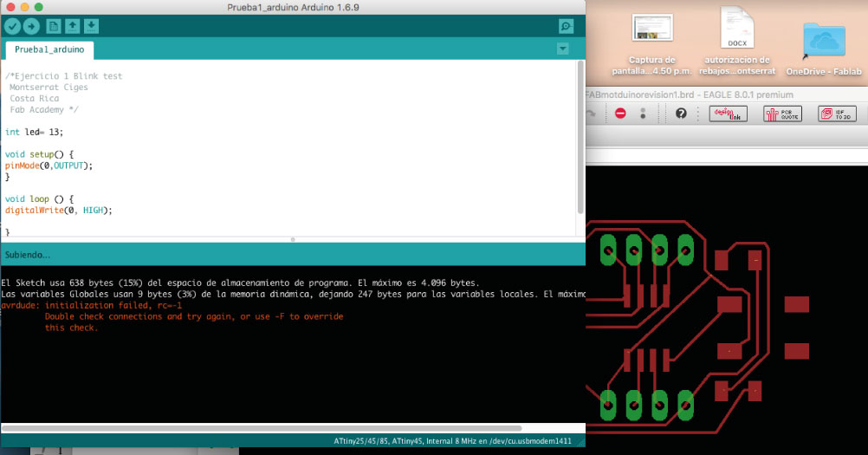
Task: Click the EAGLE redo arrow icon
Action: pyautogui.click(x=591, y=114)
